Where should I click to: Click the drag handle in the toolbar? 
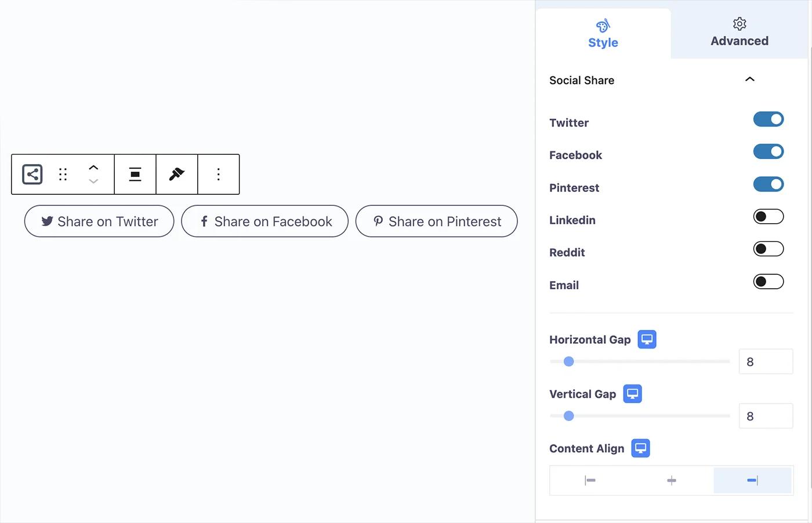pos(63,174)
